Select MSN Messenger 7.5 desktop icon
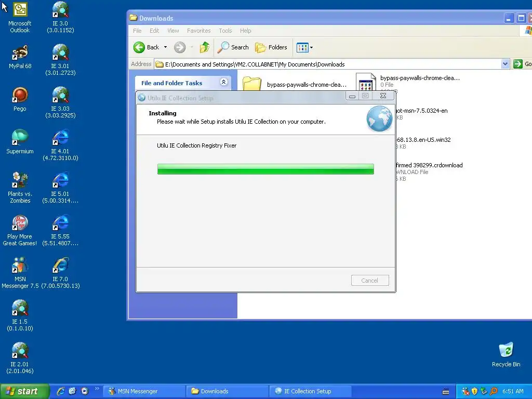The image size is (532, 399). pyautogui.click(x=20, y=273)
